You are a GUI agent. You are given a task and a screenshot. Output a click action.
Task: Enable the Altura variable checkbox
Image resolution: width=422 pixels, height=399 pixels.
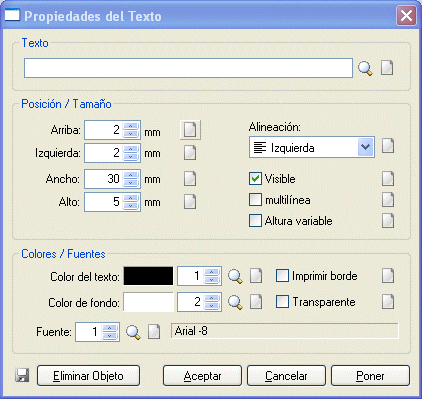pos(255,221)
